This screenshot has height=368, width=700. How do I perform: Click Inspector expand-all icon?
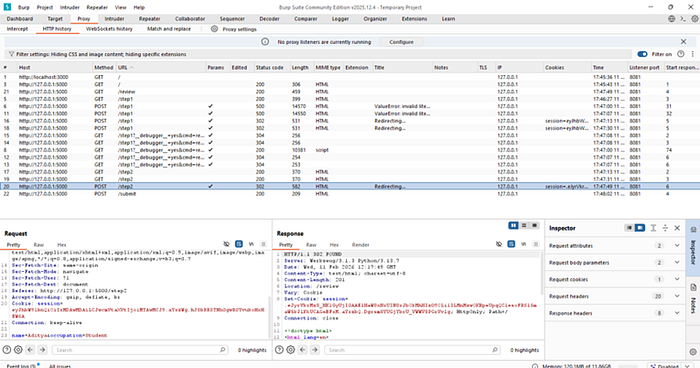tap(653, 228)
